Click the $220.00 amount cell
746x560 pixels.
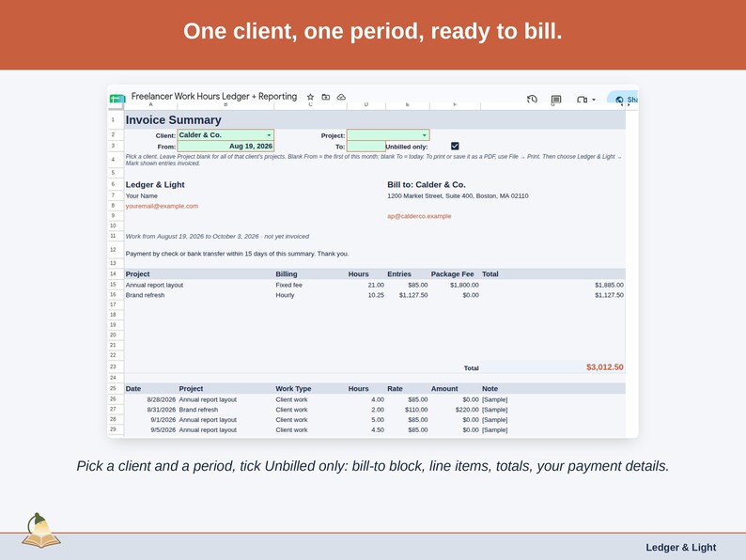(467, 410)
